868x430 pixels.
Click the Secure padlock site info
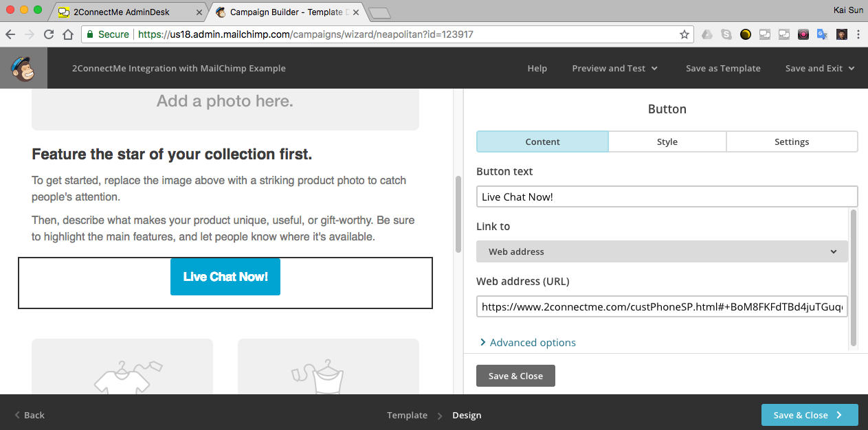point(108,34)
